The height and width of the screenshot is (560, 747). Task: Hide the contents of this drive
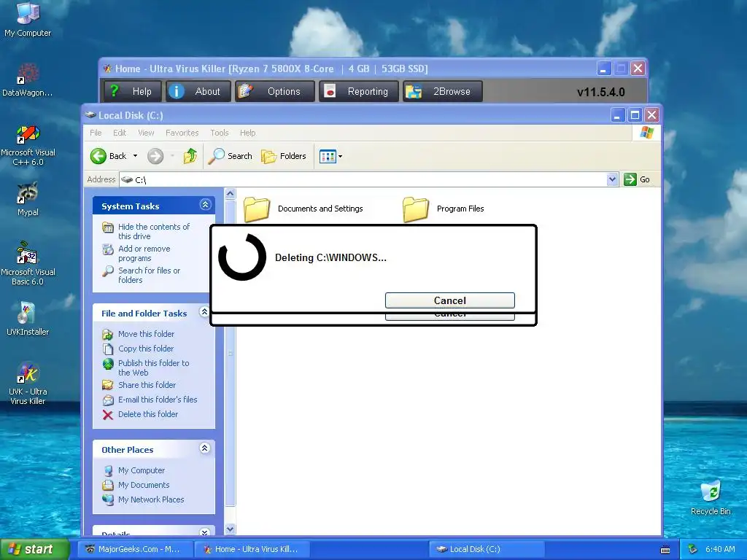point(153,231)
